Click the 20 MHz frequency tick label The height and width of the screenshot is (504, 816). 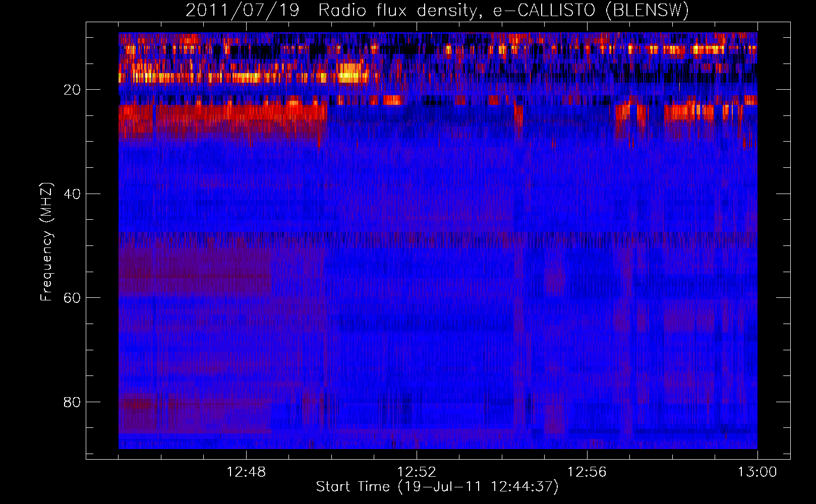[72, 90]
